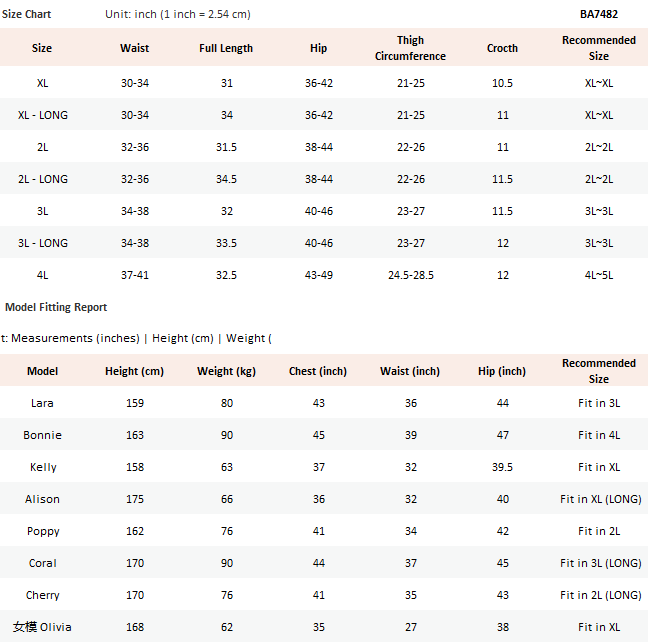Select the 3L - LONG size row label

point(42,243)
